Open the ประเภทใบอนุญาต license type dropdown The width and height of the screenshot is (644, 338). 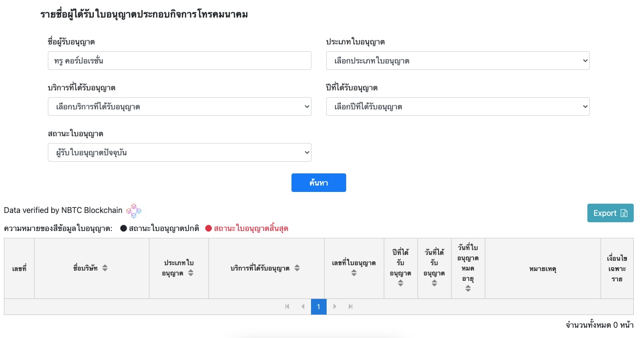(457, 61)
